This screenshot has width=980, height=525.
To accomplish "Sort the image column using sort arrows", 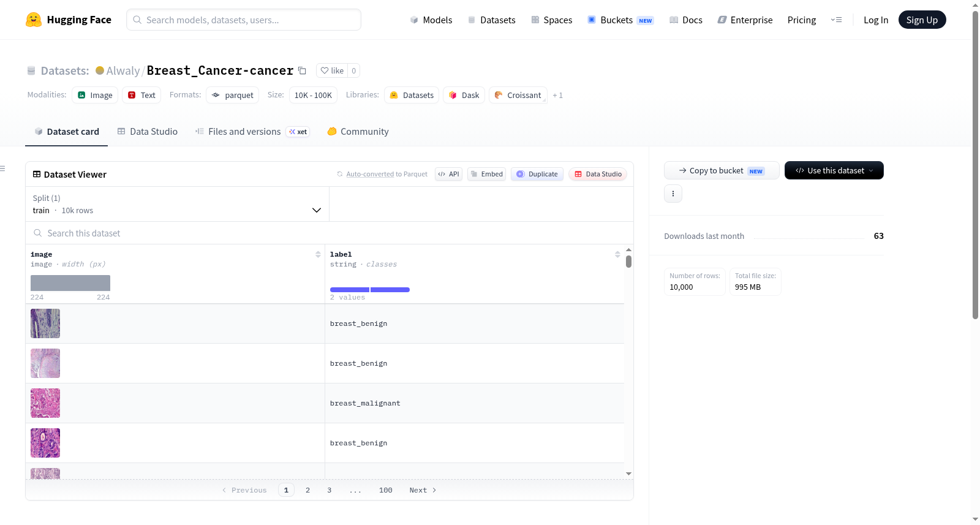I will click(318, 254).
